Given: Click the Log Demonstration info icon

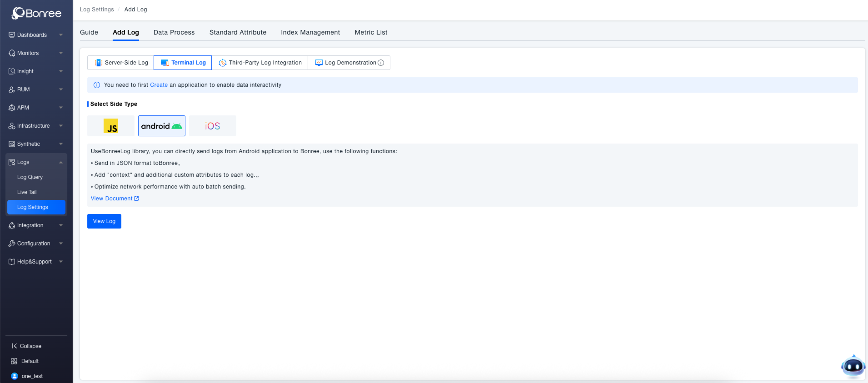Looking at the screenshot, I should [x=381, y=63].
